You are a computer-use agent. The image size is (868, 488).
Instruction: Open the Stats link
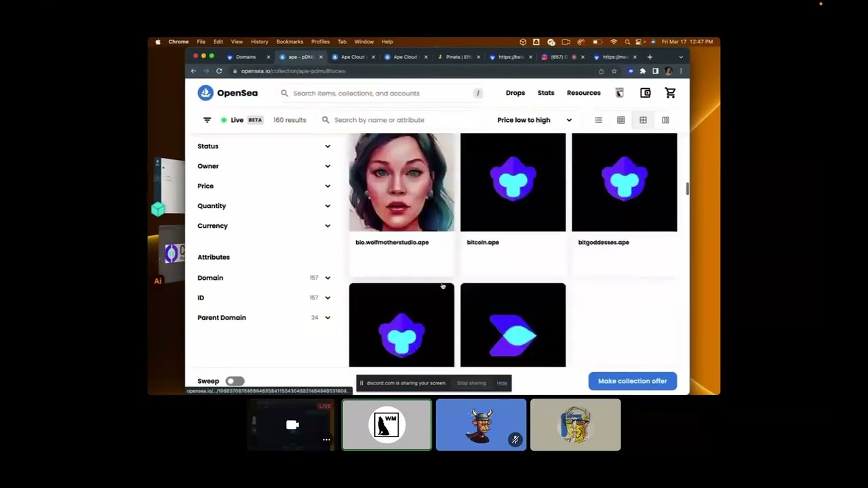tap(546, 93)
